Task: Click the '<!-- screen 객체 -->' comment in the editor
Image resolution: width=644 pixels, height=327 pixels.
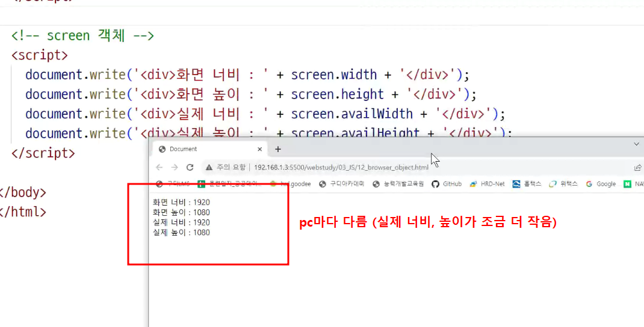Action: point(82,35)
